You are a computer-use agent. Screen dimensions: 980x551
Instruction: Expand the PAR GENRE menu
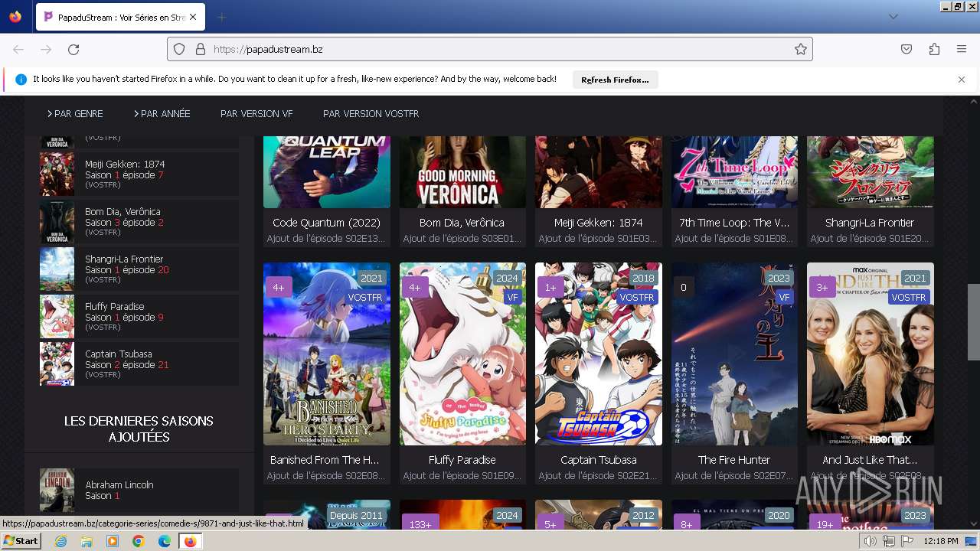pyautogui.click(x=75, y=113)
